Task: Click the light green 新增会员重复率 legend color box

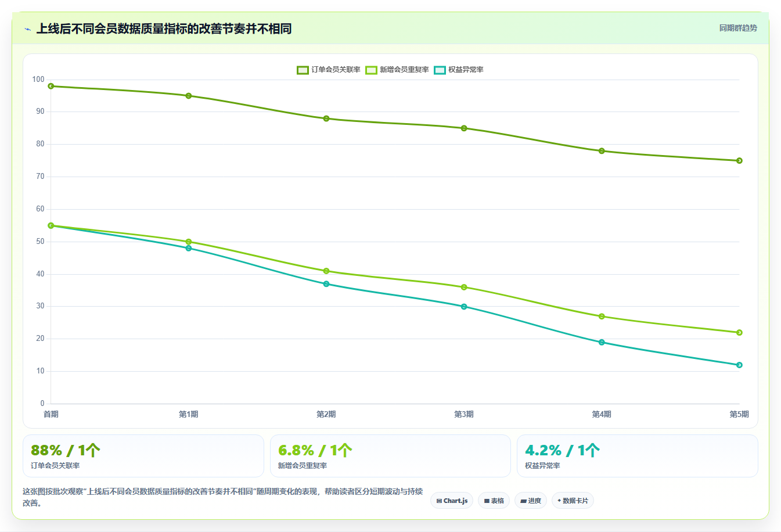Action: pyautogui.click(x=371, y=70)
